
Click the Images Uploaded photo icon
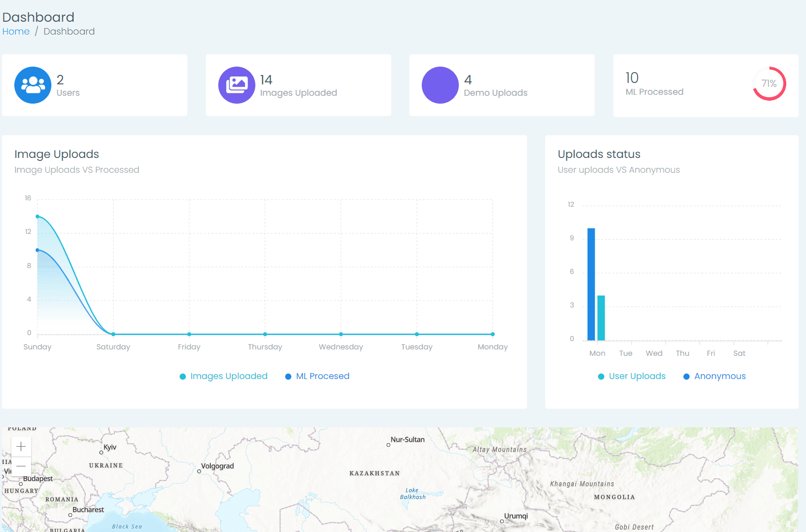pos(237,85)
